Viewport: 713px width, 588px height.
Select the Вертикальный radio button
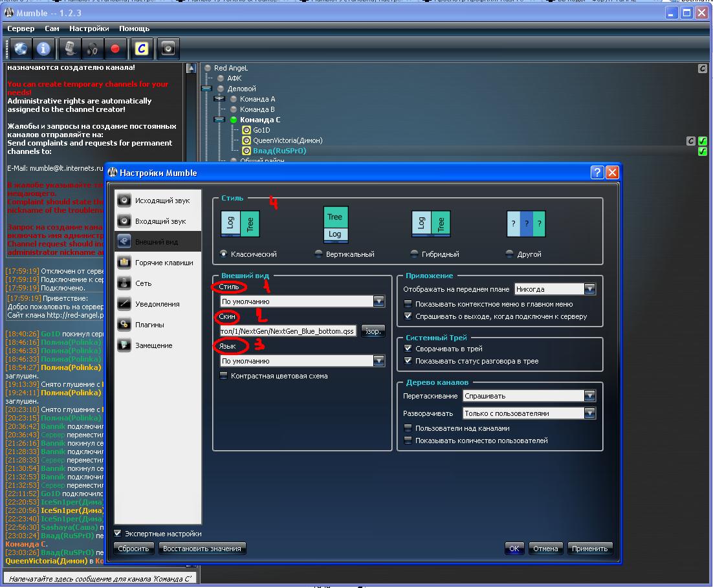tap(319, 254)
